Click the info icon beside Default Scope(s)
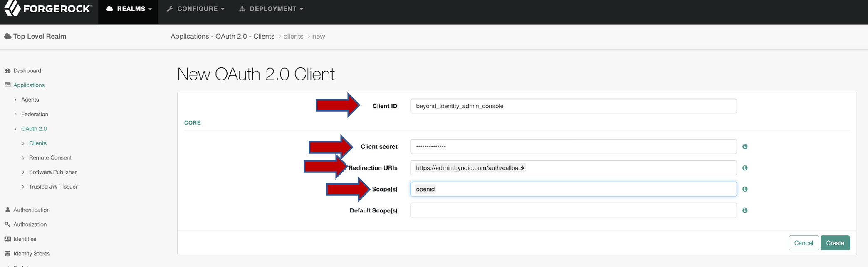 (745, 210)
